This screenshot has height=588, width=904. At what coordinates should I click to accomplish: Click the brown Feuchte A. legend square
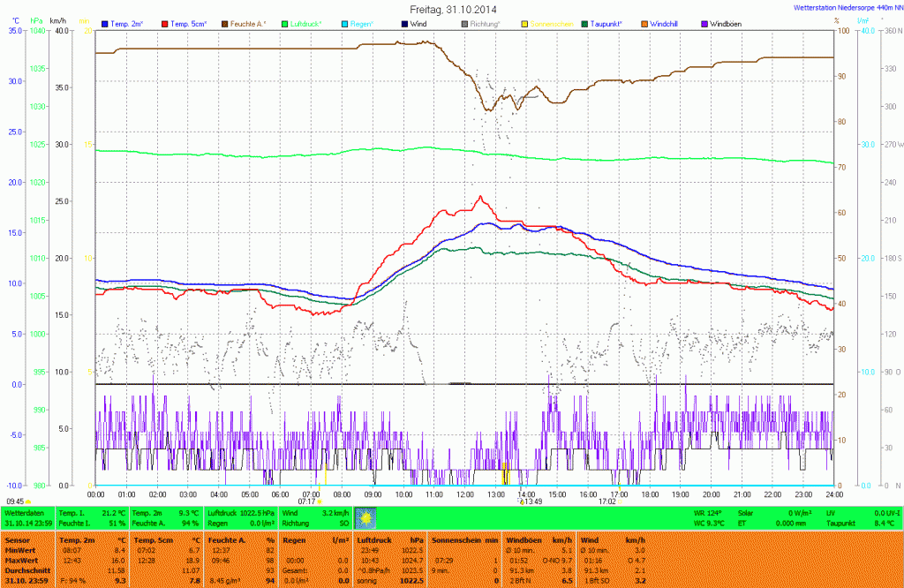[225, 24]
